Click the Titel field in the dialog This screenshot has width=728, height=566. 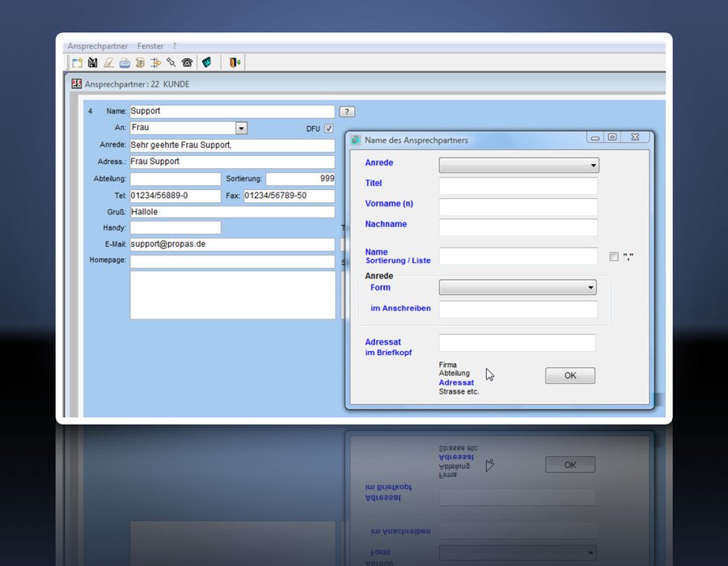tap(518, 186)
